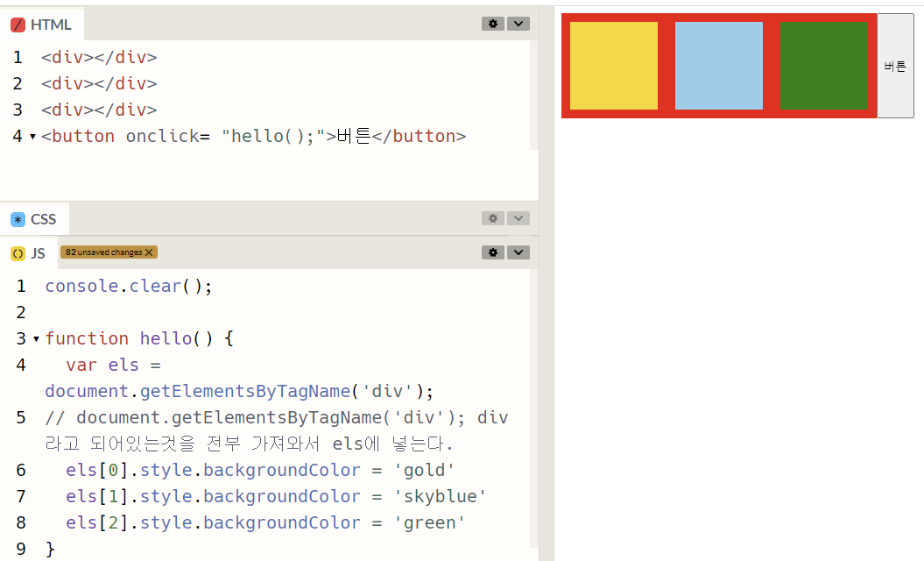Click the yellow JS parentheses icon
The image size is (924, 561).
pos(18,253)
